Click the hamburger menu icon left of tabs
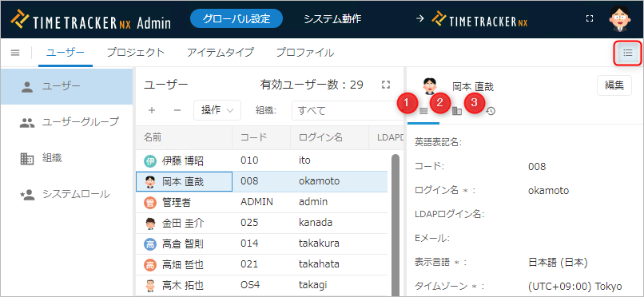The width and height of the screenshot is (644, 297). tap(15, 53)
